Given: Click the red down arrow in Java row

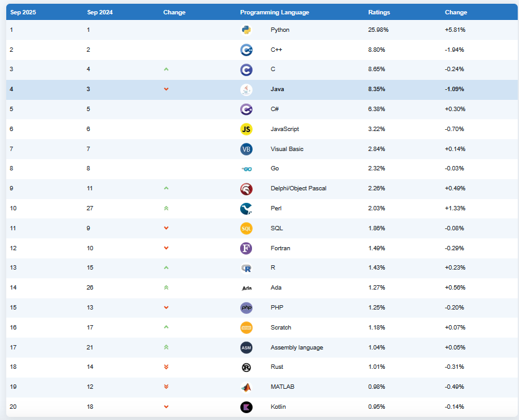Looking at the screenshot, I should click(166, 89).
